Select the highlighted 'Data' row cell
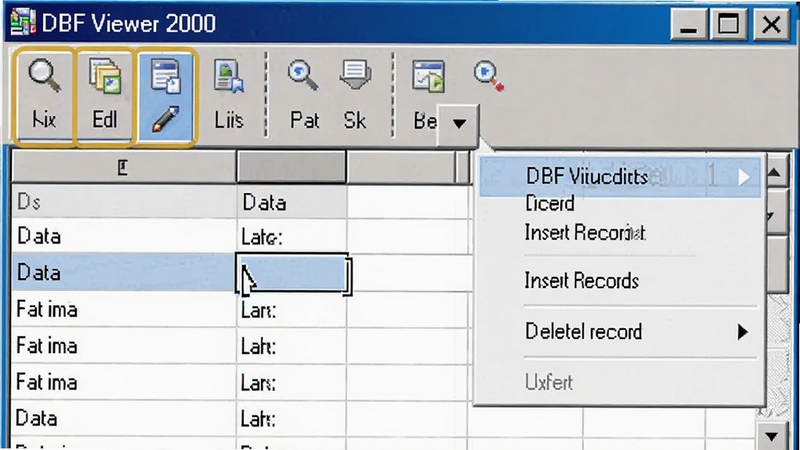The image size is (800, 450). [123, 272]
